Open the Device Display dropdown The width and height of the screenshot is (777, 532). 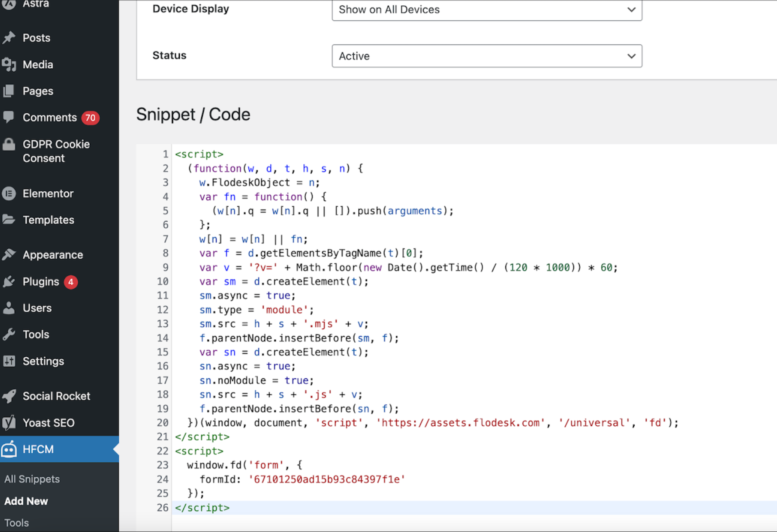pos(487,10)
